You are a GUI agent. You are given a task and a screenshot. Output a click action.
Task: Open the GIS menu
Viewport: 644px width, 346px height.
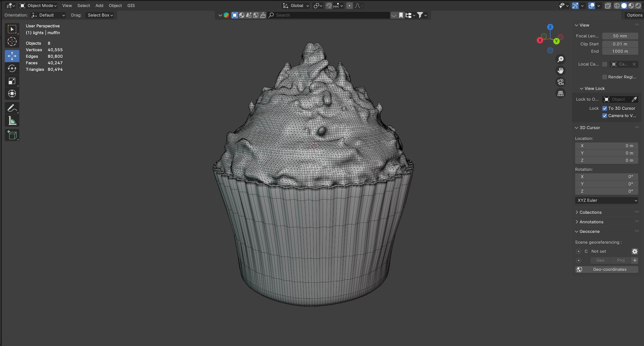tap(131, 6)
